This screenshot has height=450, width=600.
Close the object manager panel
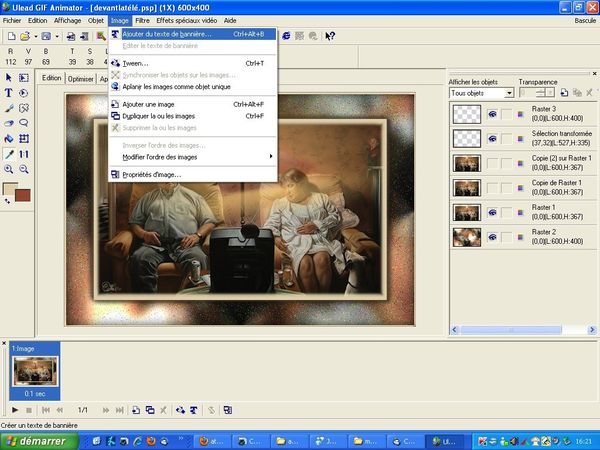click(x=594, y=73)
